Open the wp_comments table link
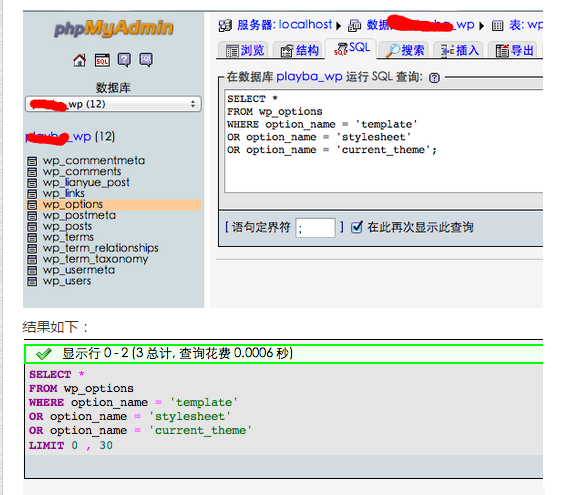This screenshot has height=495, width=565. point(82,172)
